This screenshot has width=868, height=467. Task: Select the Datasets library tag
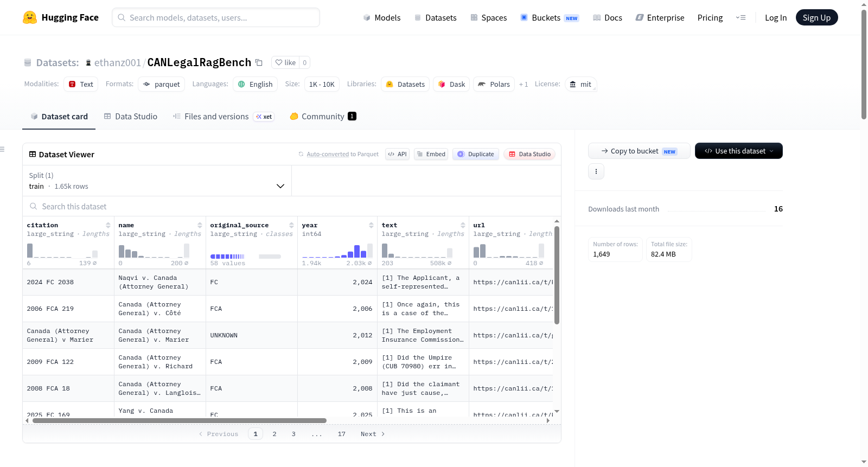[405, 84]
